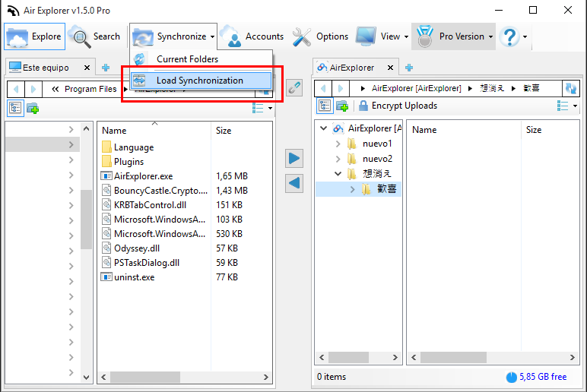Copy selection to the left pane arrow
The image size is (587, 392).
click(x=294, y=183)
